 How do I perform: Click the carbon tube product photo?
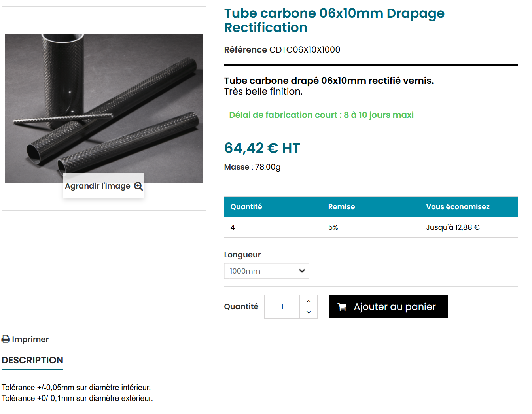point(104,108)
